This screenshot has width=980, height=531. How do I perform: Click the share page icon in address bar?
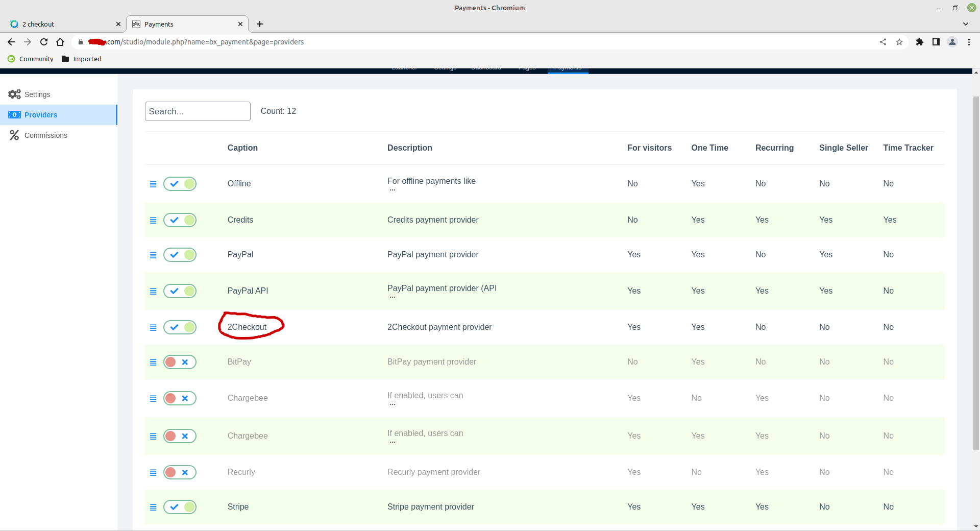(x=883, y=42)
